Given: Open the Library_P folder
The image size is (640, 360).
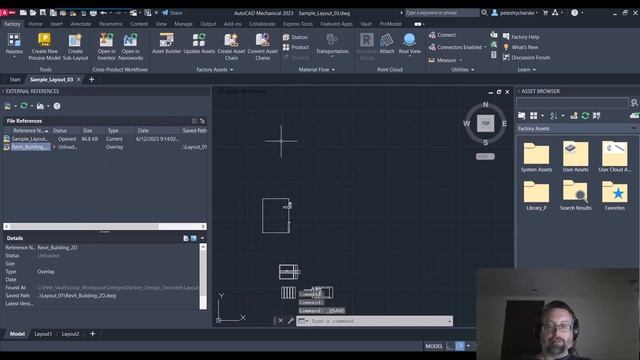Looking at the screenshot, I should 536,196.
